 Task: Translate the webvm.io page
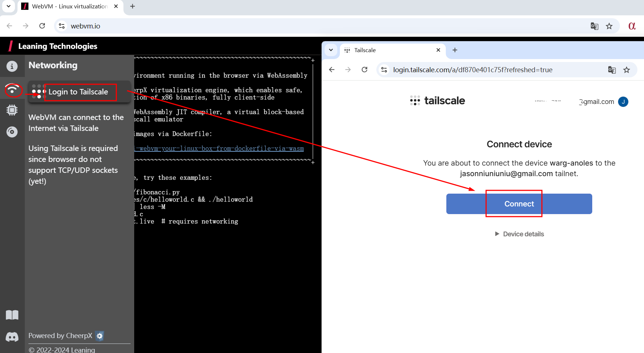(x=594, y=26)
